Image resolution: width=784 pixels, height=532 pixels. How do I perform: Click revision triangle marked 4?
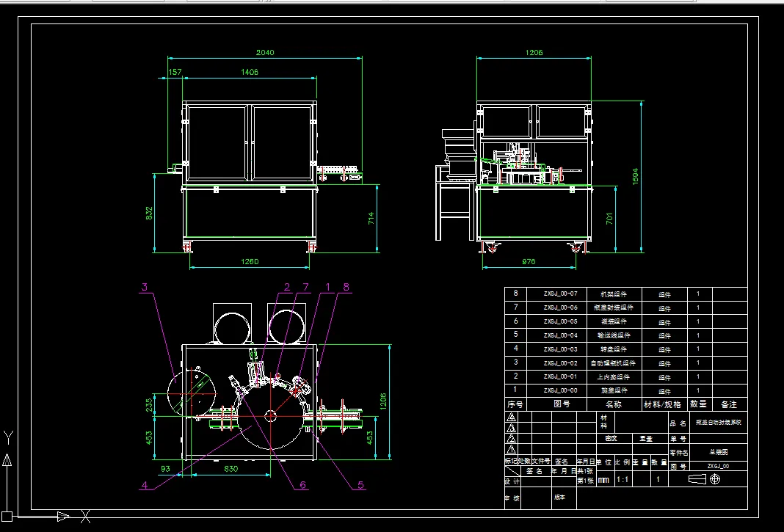[x=511, y=417]
